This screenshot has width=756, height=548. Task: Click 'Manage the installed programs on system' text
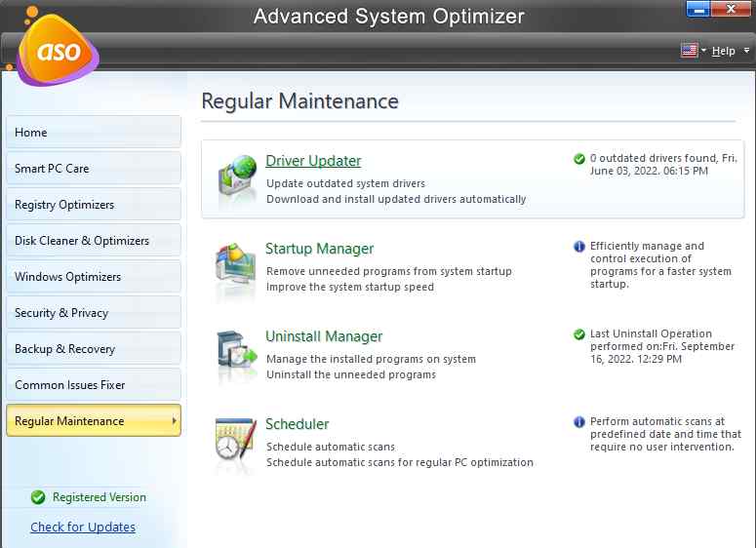(371, 359)
